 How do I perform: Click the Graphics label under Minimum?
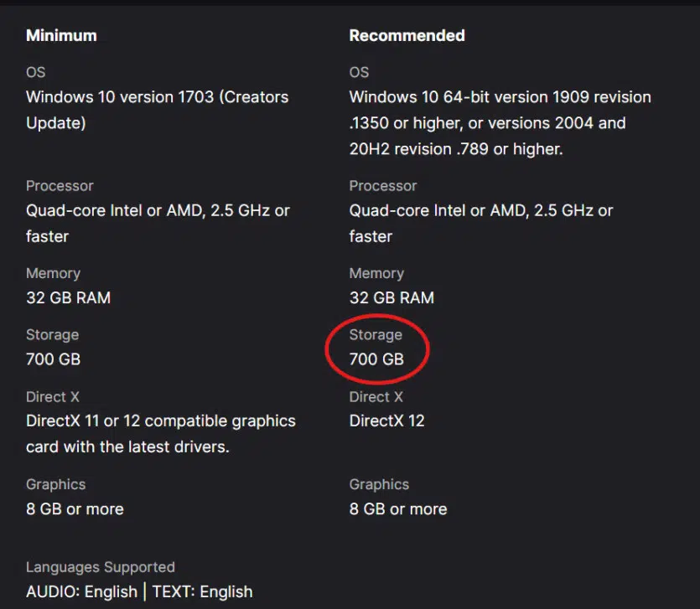[55, 484]
